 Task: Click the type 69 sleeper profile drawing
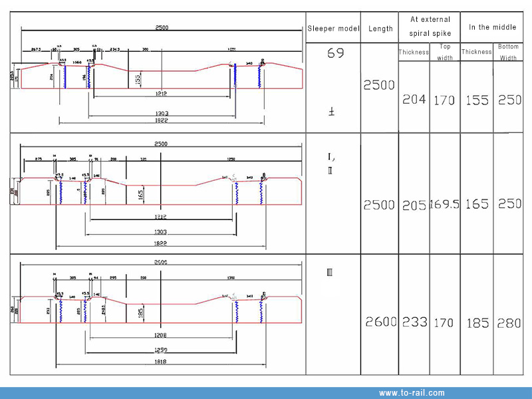pos(160,76)
